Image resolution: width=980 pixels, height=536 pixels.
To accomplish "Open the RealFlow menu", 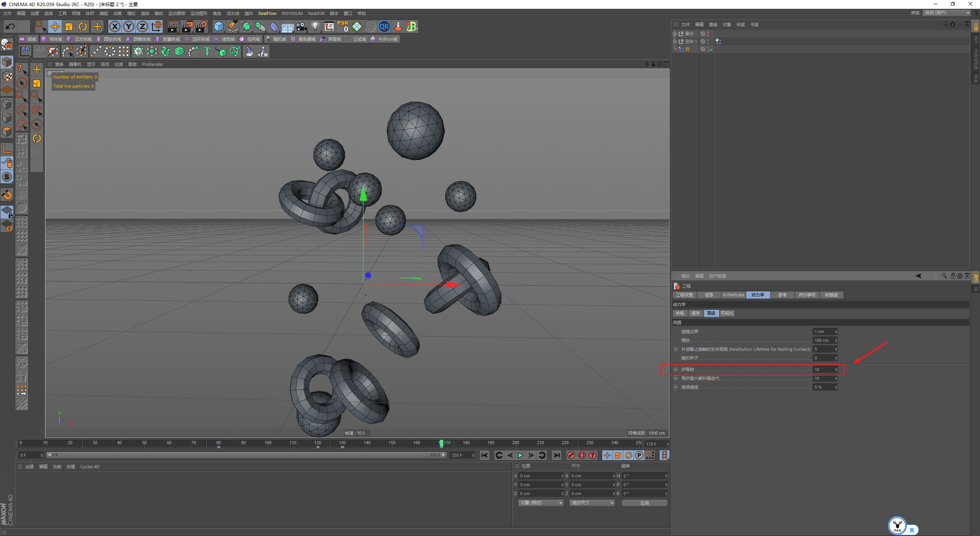I will point(267,13).
